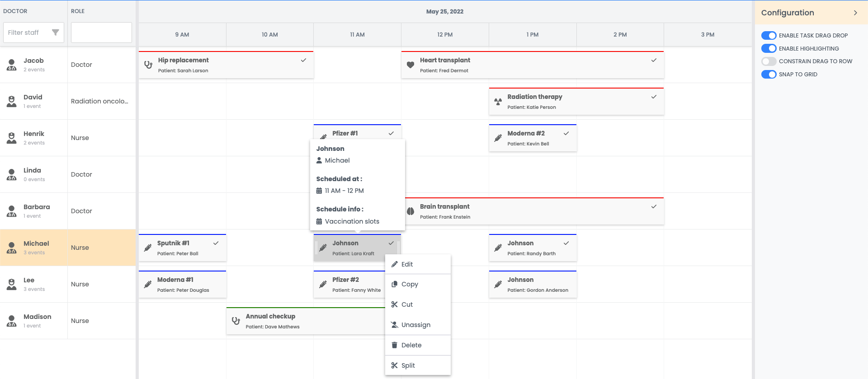Click the 9 AM time header

pyautogui.click(x=182, y=35)
